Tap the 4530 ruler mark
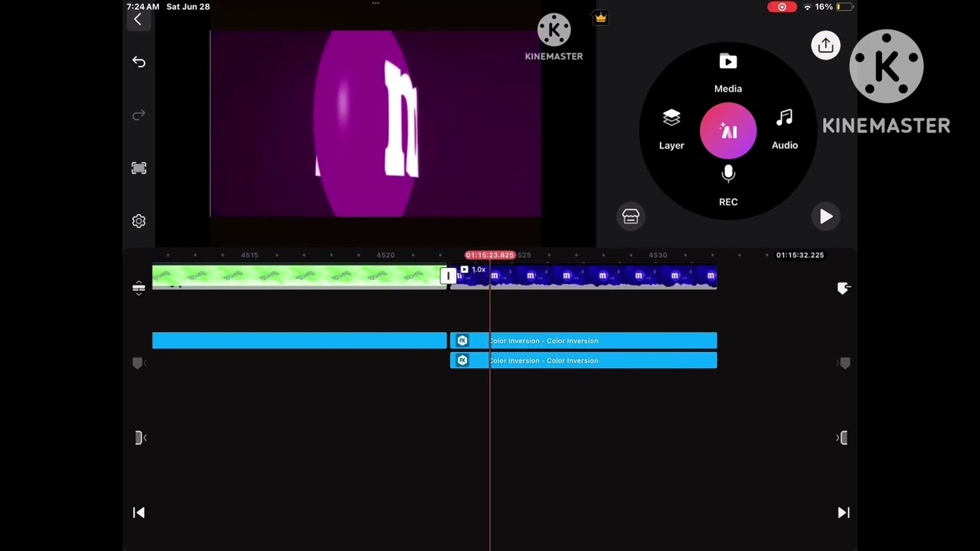The image size is (980, 551). [658, 255]
